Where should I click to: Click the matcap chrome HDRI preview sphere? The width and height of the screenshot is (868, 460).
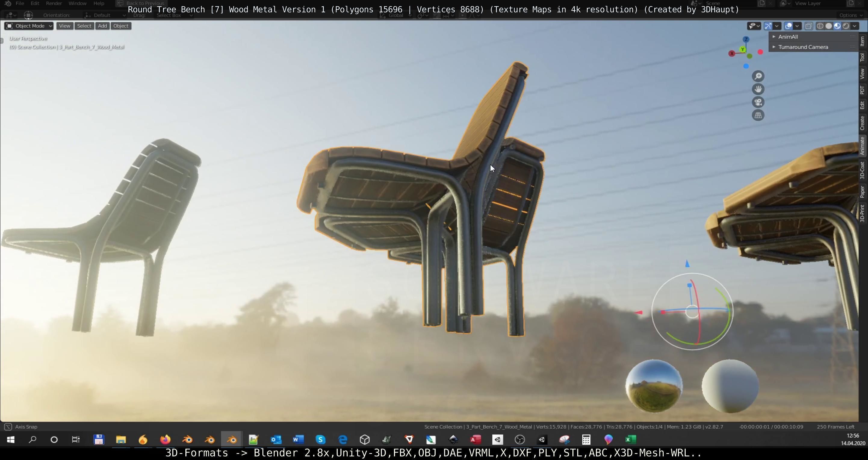click(654, 386)
